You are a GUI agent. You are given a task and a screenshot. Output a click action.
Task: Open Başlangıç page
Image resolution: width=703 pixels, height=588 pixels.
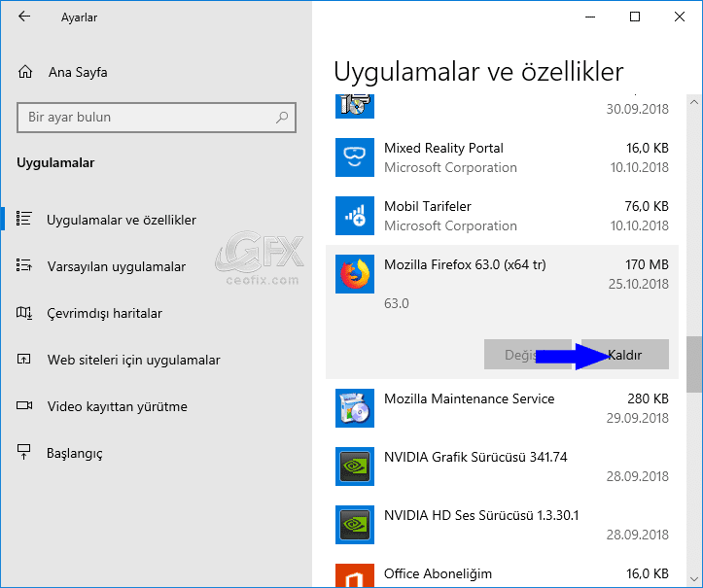pos(75,453)
